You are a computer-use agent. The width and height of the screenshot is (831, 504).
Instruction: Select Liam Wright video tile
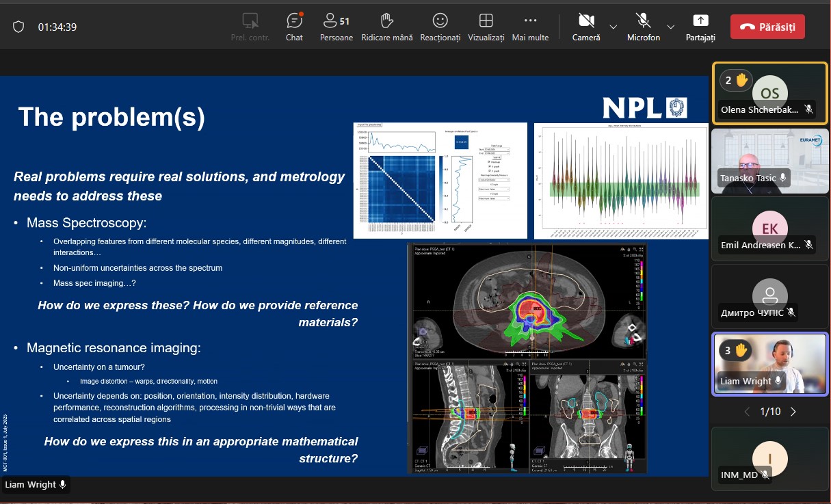[769, 364]
